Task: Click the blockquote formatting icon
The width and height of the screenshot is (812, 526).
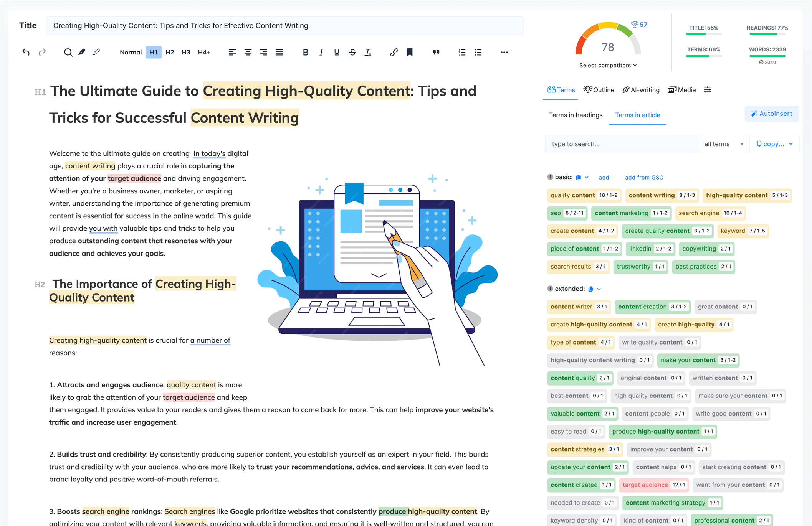Action: click(435, 53)
